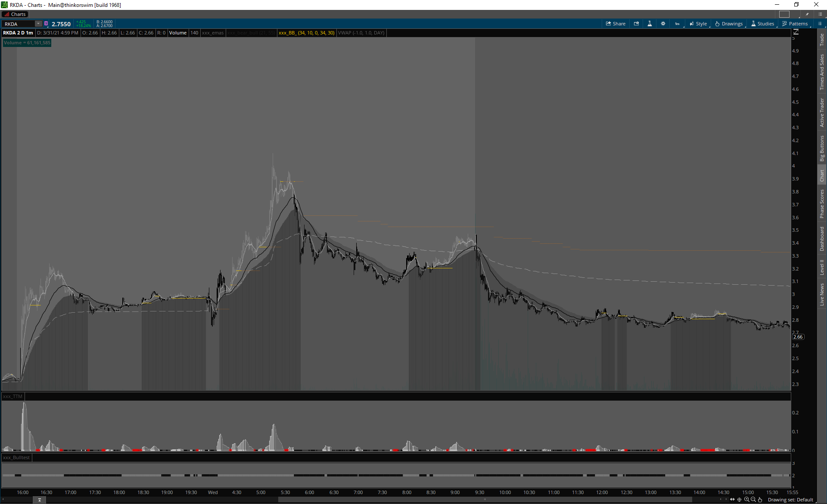Click the expand time axis arrows icon
The height and width of the screenshot is (504, 827).
(732, 500)
